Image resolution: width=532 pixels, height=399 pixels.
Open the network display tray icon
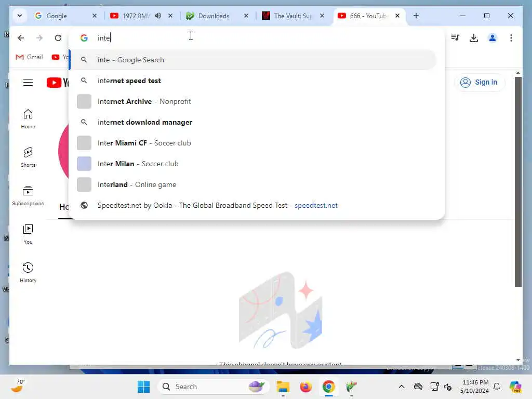coord(434,387)
